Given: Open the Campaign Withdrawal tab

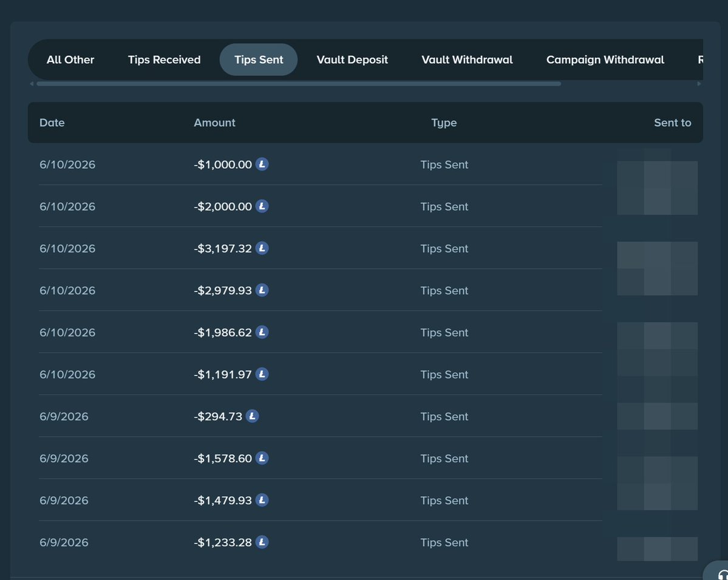Looking at the screenshot, I should coord(605,60).
